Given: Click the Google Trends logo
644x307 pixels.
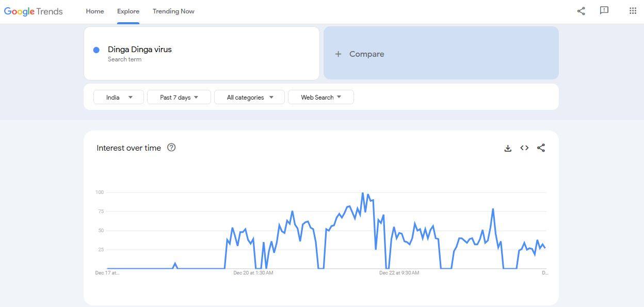Looking at the screenshot, I should (34, 11).
